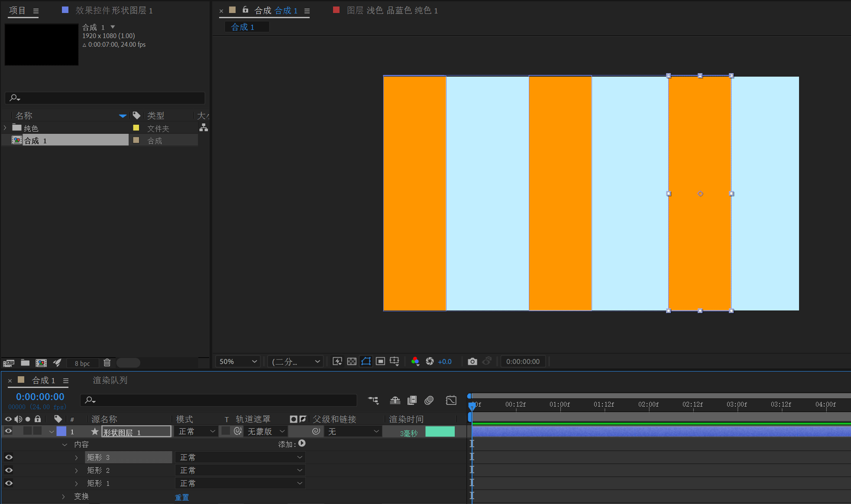Open the 合成 1 timeline panel menu
Viewport: 851px width, 504px height.
pyautogui.click(x=66, y=381)
